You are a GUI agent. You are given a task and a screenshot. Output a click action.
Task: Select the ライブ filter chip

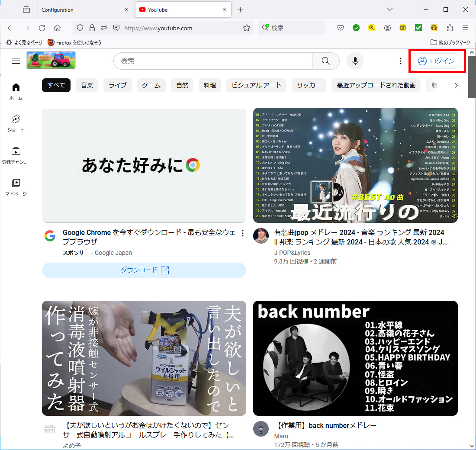117,85
